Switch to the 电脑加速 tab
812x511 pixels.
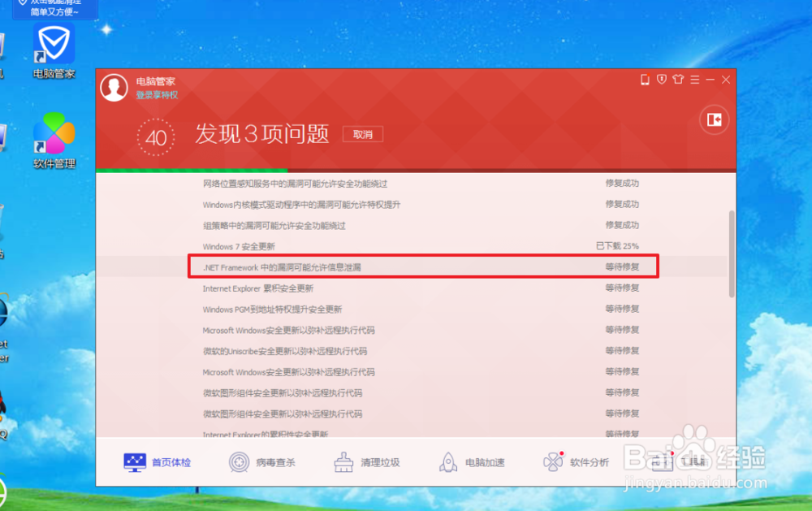(471, 462)
